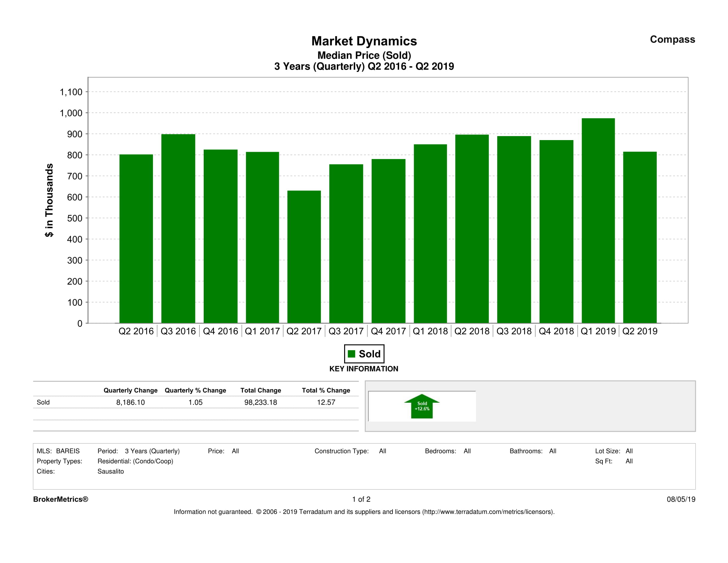Click the Q3 2016 bar
This screenshot has width=728, height=563.
coord(178,228)
